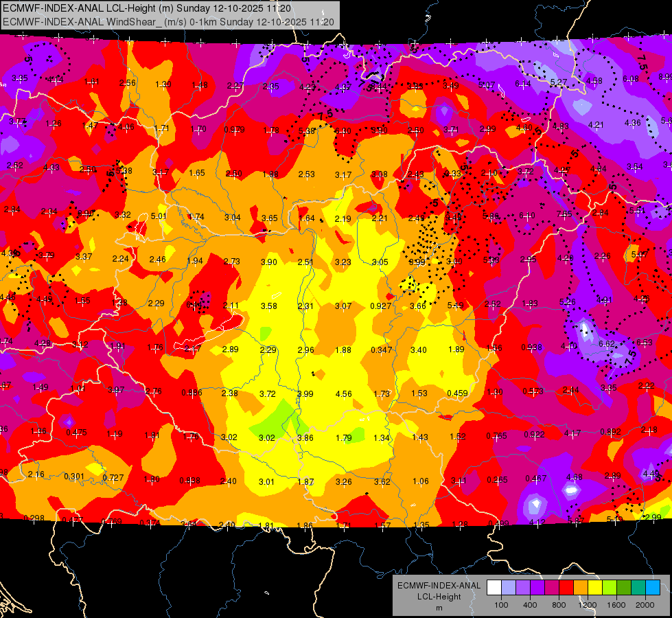This screenshot has width=672, height=618.
Task: Click the unit label 'm' in legend
Action: coord(439,608)
